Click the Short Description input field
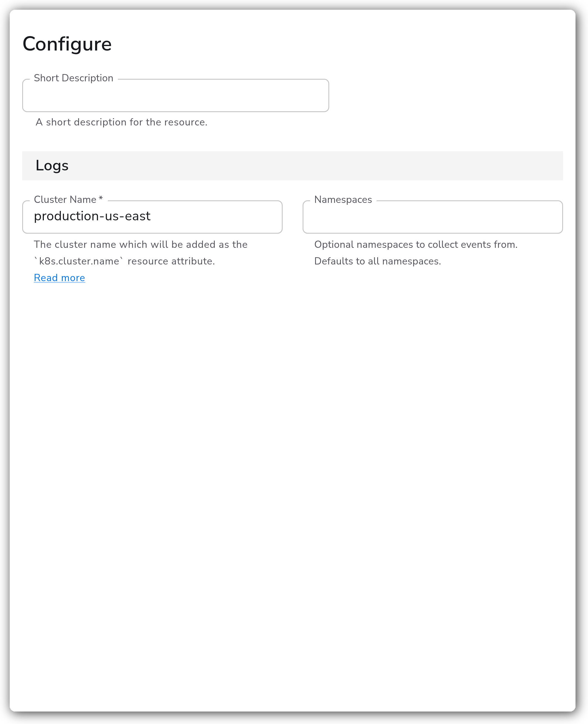Viewport: 588px width, 724px height. pos(176,95)
